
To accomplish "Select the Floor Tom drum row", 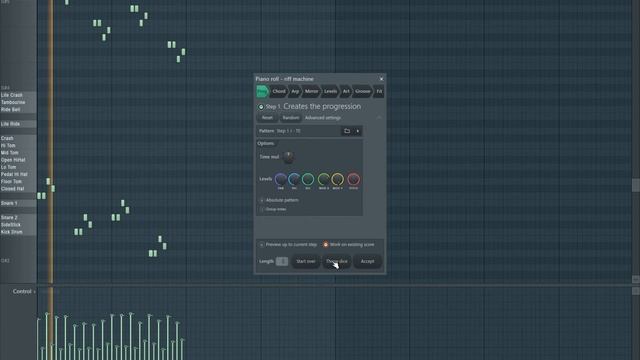I will pos(18,182).
